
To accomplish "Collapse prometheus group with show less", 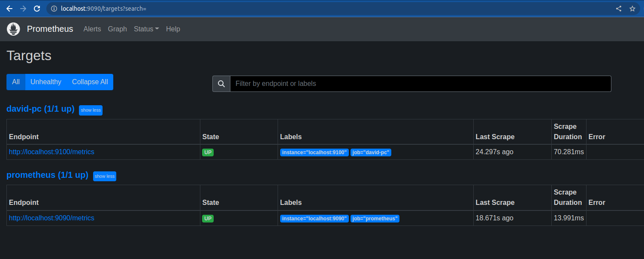I will tap(105, 177).
